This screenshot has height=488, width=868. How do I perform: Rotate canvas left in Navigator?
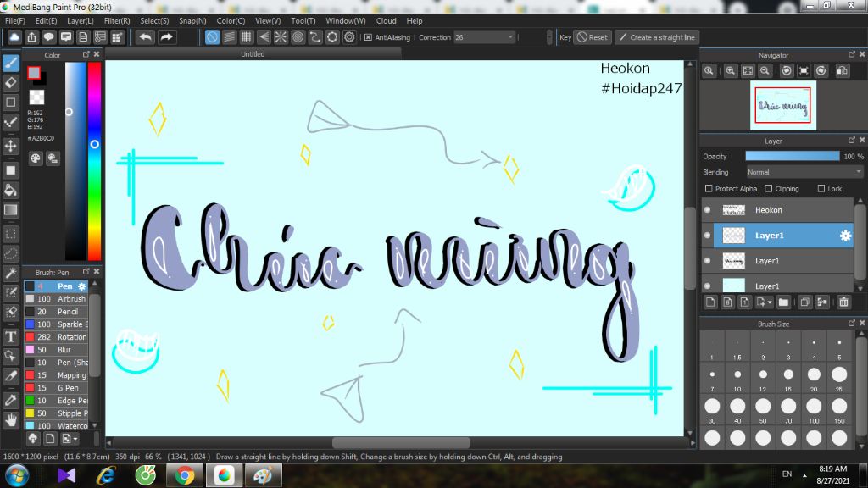(x=787, y=71)
